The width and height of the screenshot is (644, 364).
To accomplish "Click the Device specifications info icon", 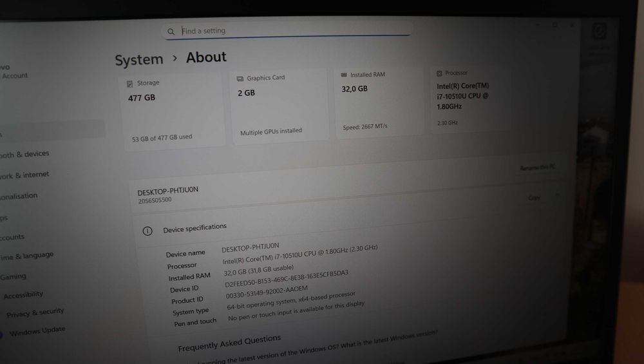I will pos(147,231).
